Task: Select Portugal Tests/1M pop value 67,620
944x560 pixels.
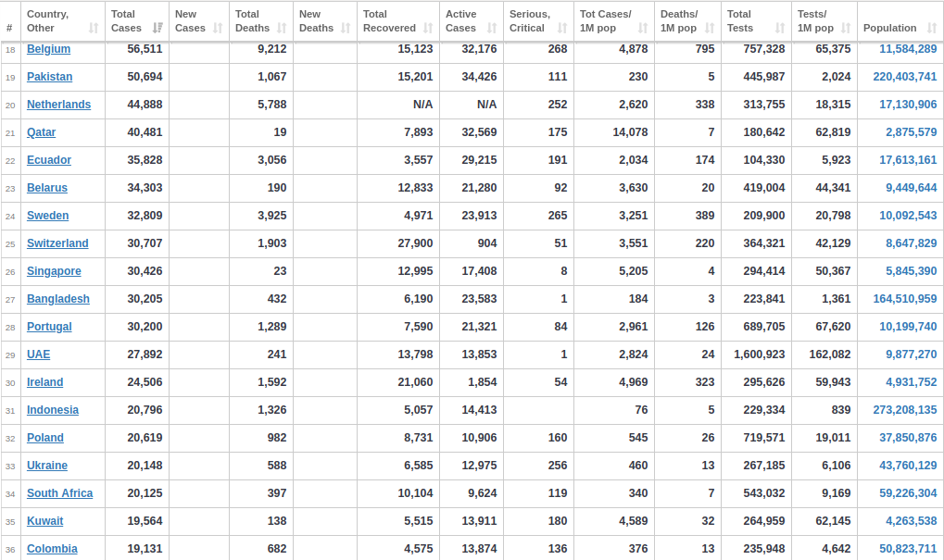Action: (x=833, y=327)
